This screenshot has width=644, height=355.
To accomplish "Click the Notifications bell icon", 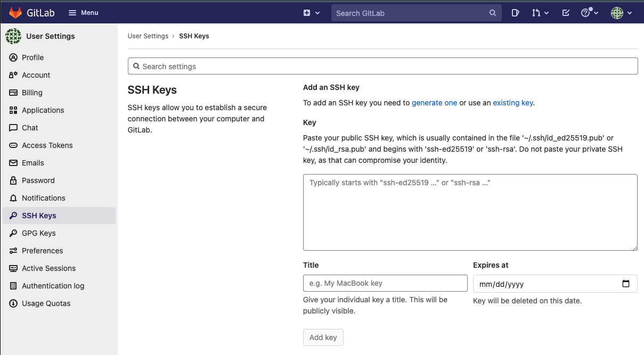I will pos(13,198).
